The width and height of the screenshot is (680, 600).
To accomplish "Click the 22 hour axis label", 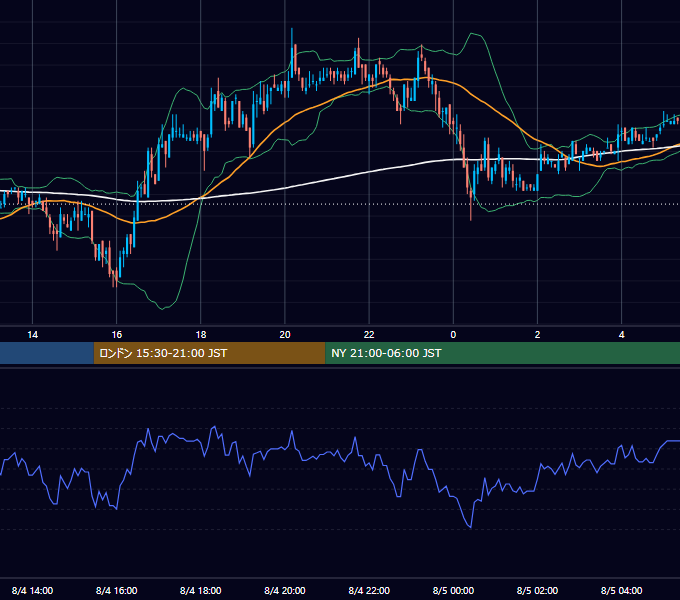I will (369, 335).
